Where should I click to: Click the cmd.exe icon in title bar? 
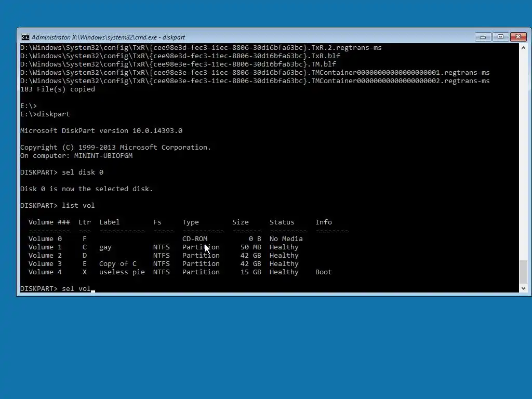(x=25, y=37)
